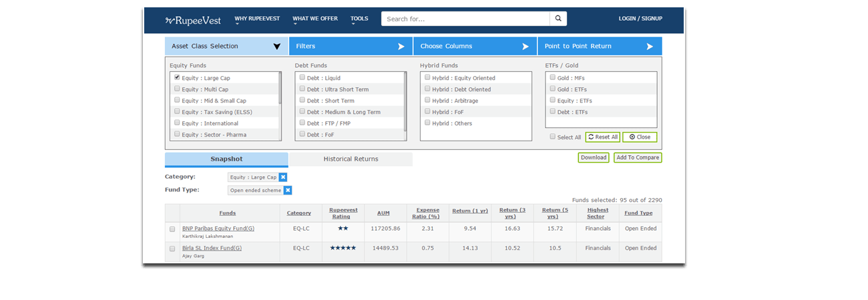This screenshot has height=300, width=868.
Task: Open Birla SL Index Fund(G) link
Action: [212, 248]
